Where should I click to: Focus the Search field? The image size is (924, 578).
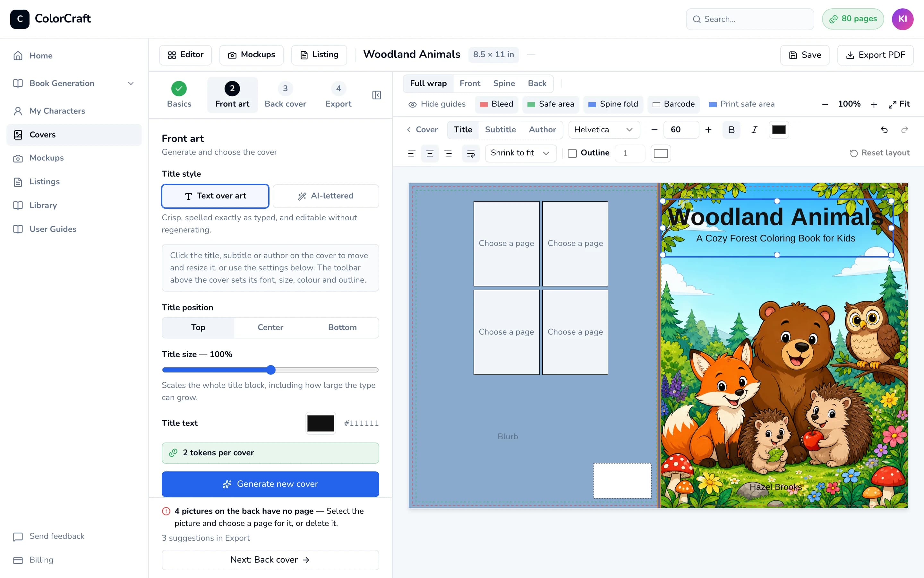point(750,19)
